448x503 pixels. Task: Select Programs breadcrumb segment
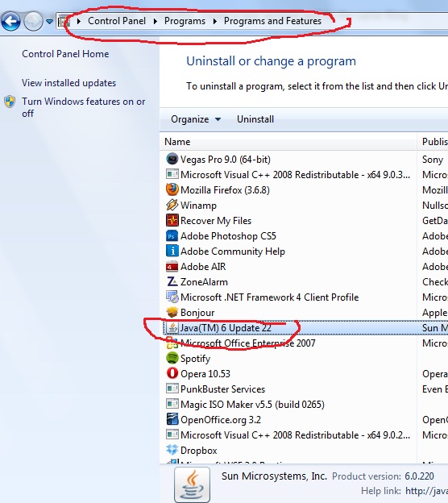tap(185, 21)
